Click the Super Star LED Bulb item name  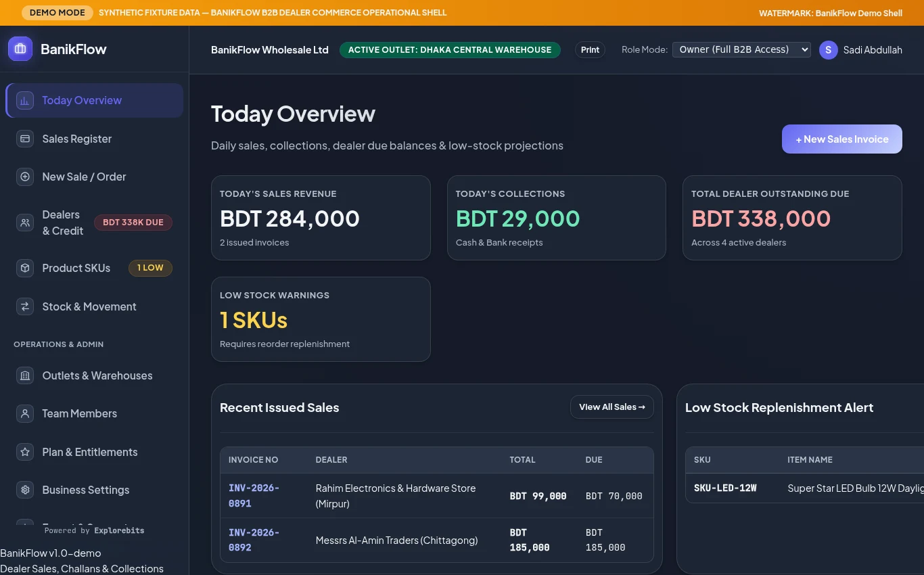(856, 488)
